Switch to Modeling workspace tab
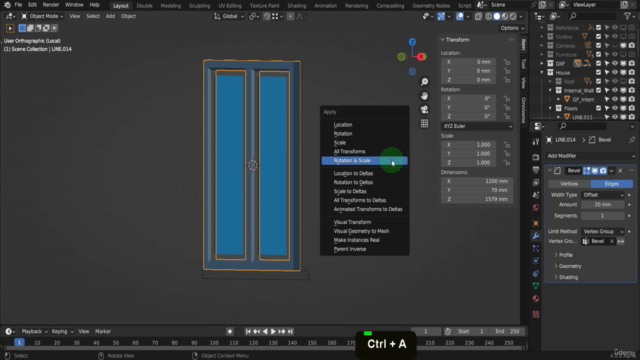The image size is (640, 360). 171,6
